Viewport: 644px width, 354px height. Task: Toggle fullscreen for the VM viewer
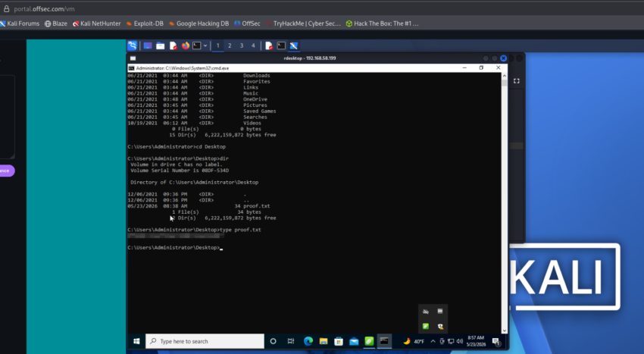(x=516, y=81)
